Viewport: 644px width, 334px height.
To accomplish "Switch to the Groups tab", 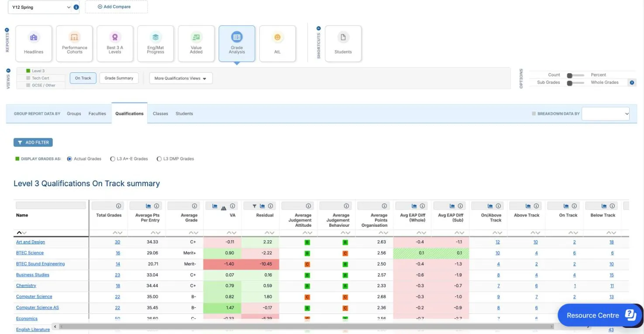I will click(74, 113).
